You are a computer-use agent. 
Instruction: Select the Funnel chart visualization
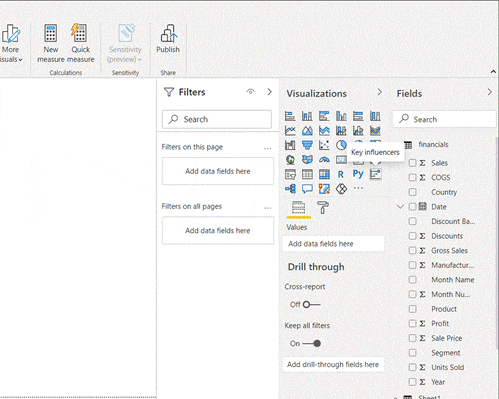point(307,145)
